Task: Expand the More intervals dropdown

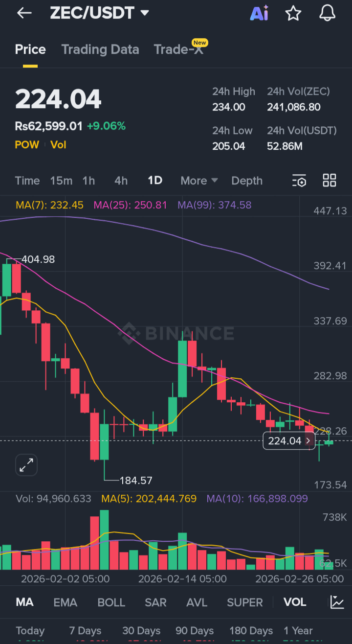Action: click(x=199, y=181)
